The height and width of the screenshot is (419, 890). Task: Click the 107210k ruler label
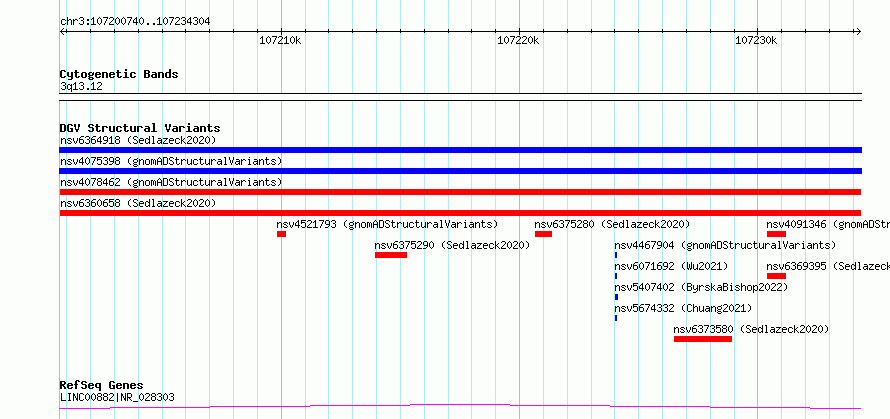(280, 41)
